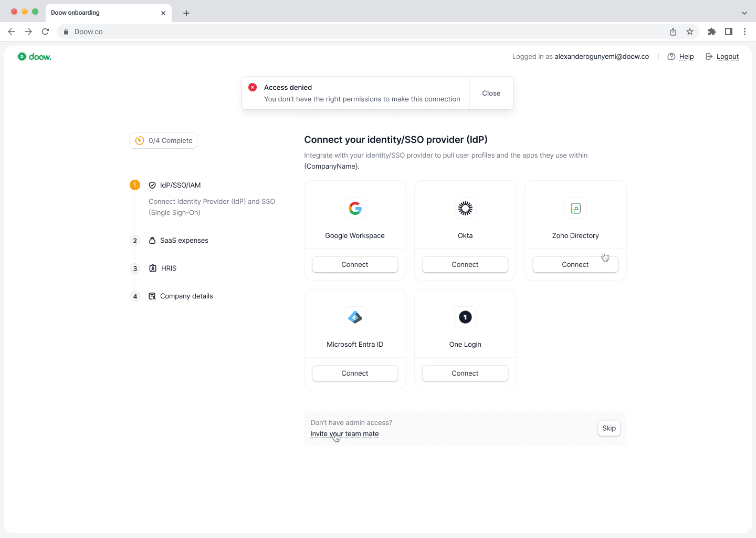Click browser forward arrow
Image resolution: width=756 pixels, height=538 pixels.
click(x=28, y=32)
